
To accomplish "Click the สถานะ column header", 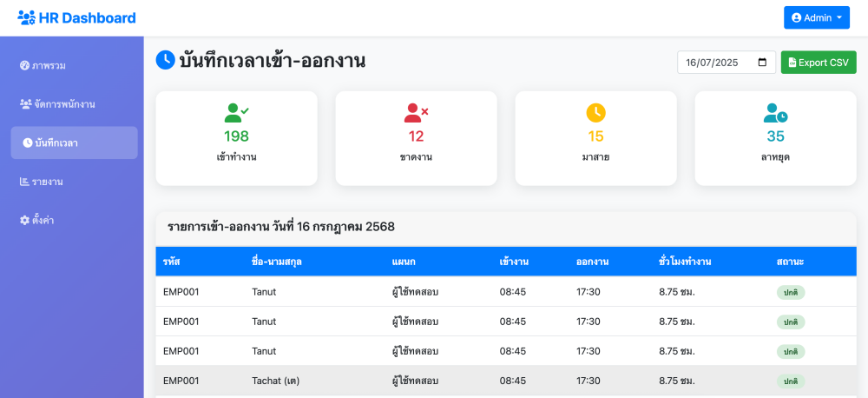I will point(790,262).
